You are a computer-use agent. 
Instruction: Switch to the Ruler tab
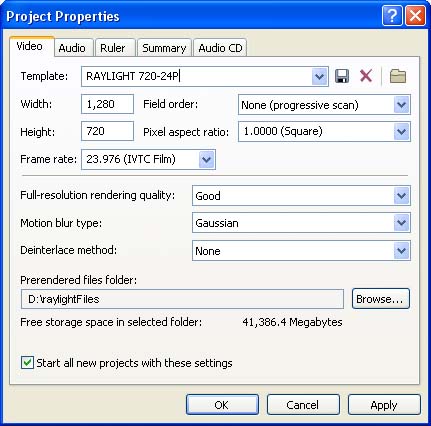[113, 48]
